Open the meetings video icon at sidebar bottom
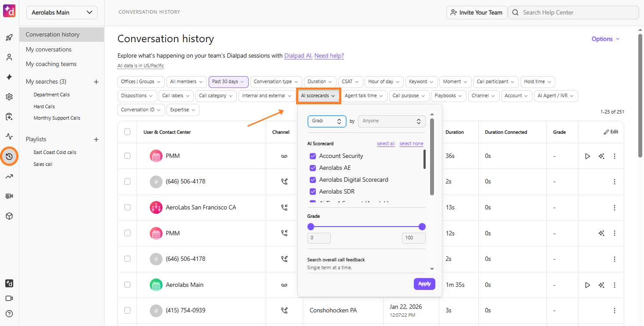This screenshot has height=326, width=644. click(9, 298)
